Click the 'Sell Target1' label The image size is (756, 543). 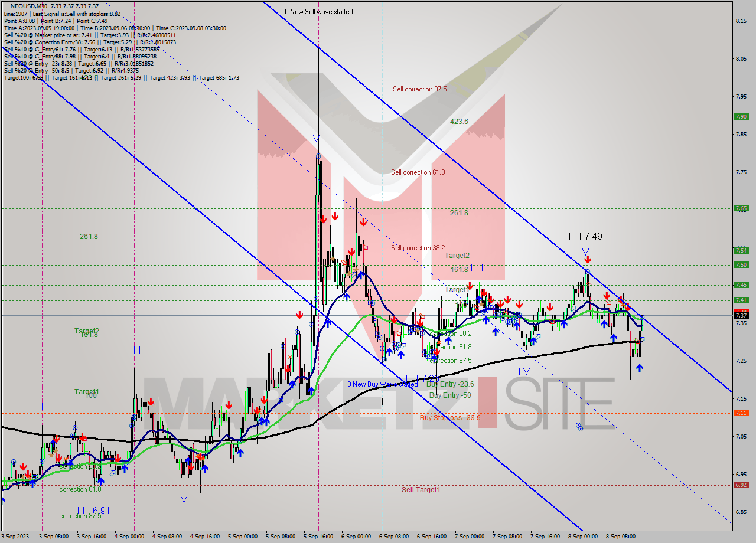[421, 490]
